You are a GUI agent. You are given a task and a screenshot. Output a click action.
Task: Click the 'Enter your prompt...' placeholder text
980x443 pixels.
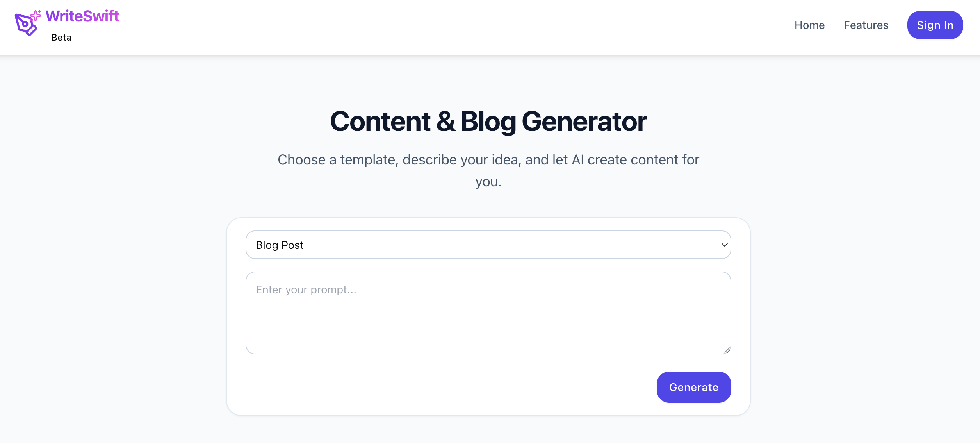[x=306, y=290]
